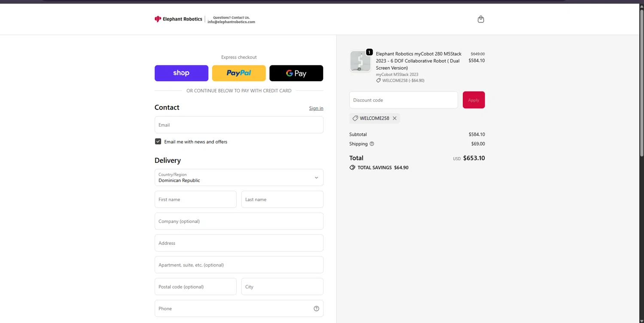Focus the First name field
Viewport: 644px width, 323px height.
pyautogui.click(x=195, y=199)
